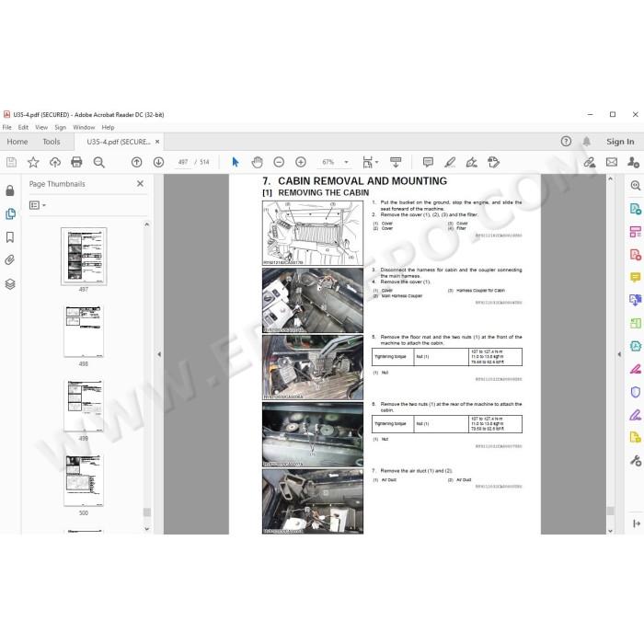Zoom out with the minus circle

(x=279, y=162)
